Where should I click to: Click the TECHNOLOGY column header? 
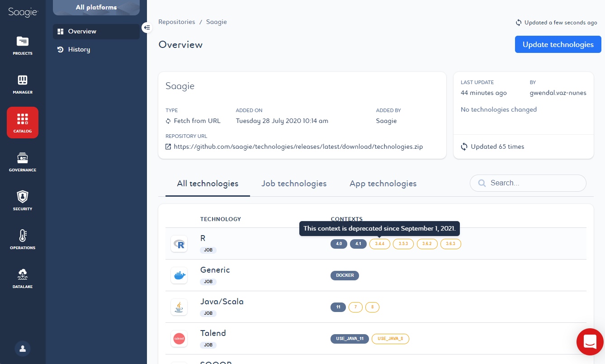[221, 219]
